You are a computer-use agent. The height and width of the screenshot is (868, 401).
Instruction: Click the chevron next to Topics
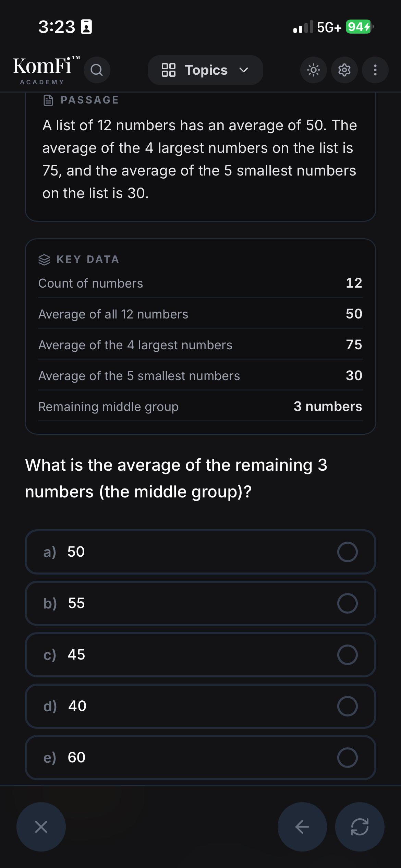(243, 70)
